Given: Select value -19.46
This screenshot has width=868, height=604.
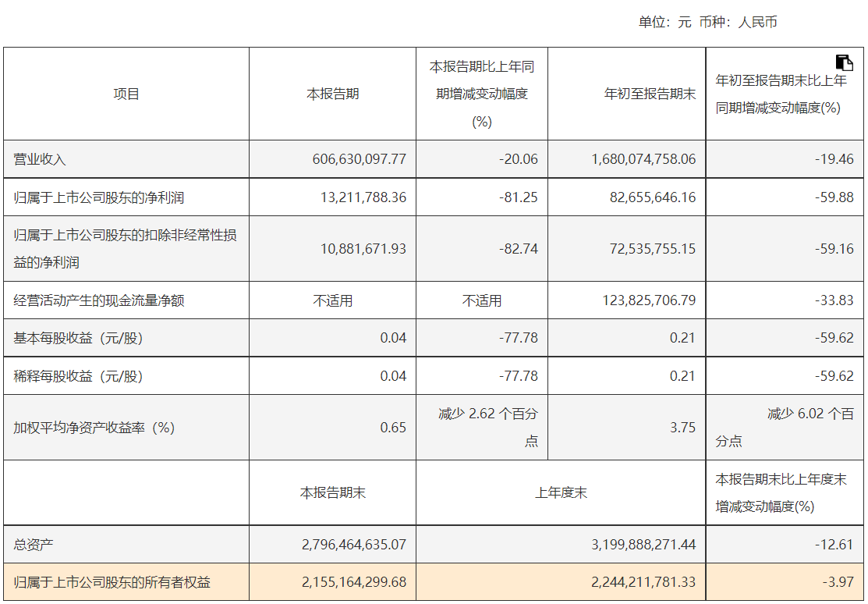Looking at the screenshot, I should [x=834, y=160].
